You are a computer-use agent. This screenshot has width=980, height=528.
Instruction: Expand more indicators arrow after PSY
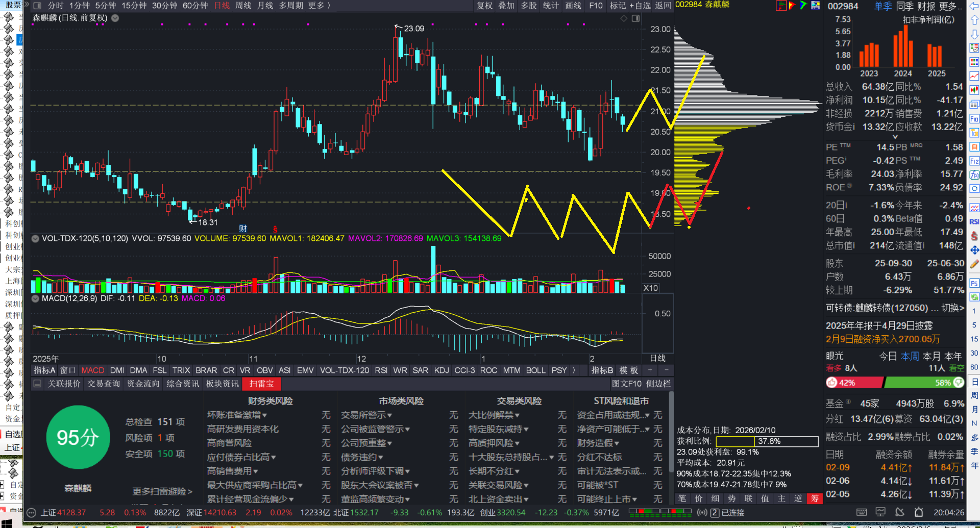[574, 370]
